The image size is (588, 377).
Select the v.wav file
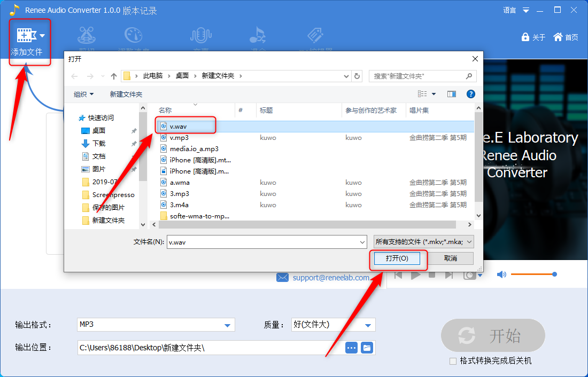pyautogui.click(x=315, y=127)
